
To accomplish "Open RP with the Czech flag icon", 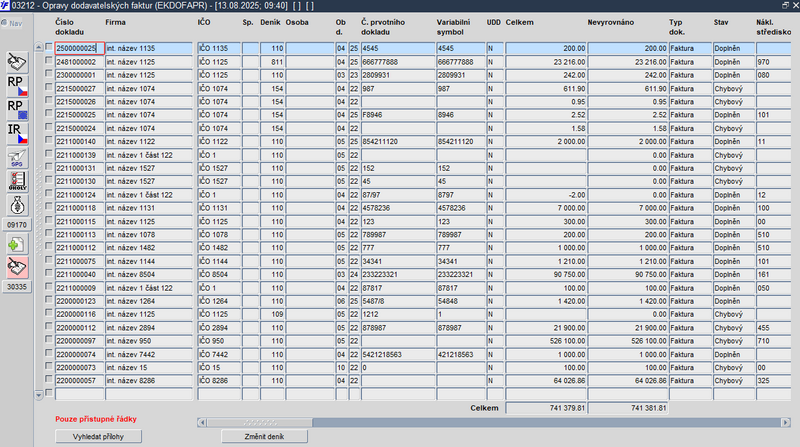I will coord(17,86).
